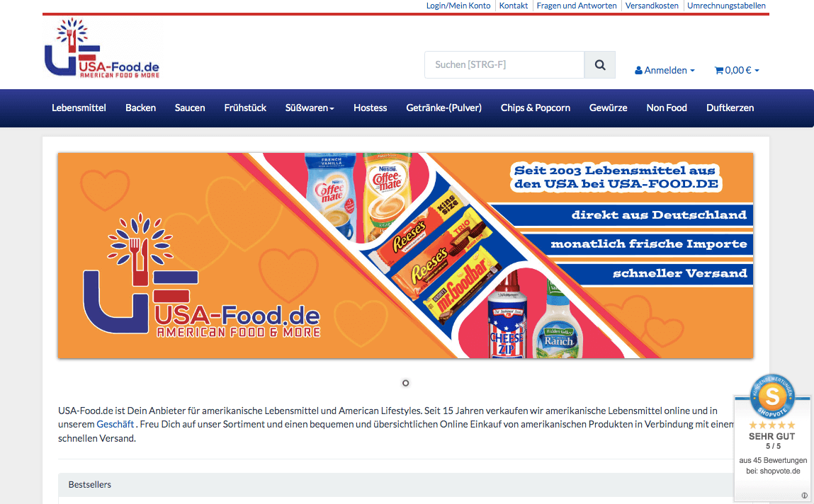
Task: Click the magnifying glass search button
Action: point(599,65)
